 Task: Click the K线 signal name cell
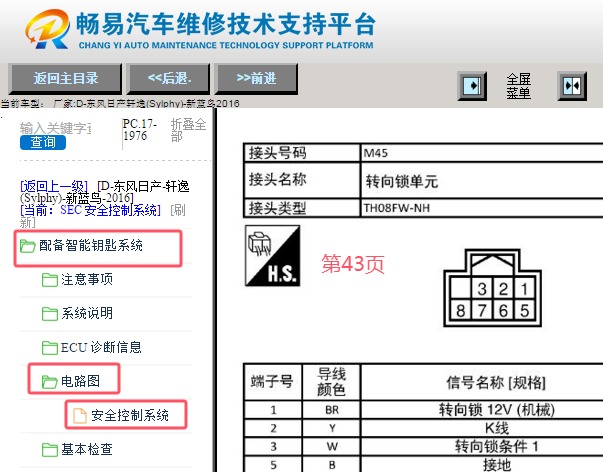[x=482, y=428]
